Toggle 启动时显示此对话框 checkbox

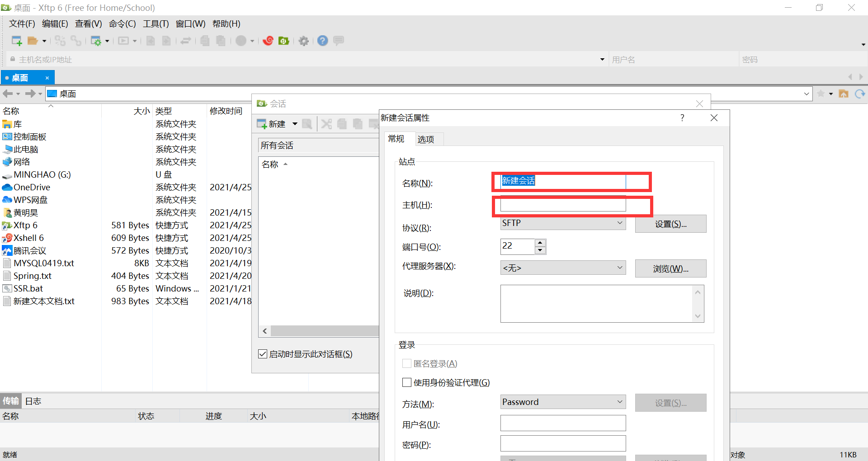pyautogui.click(x=263, y=354)
